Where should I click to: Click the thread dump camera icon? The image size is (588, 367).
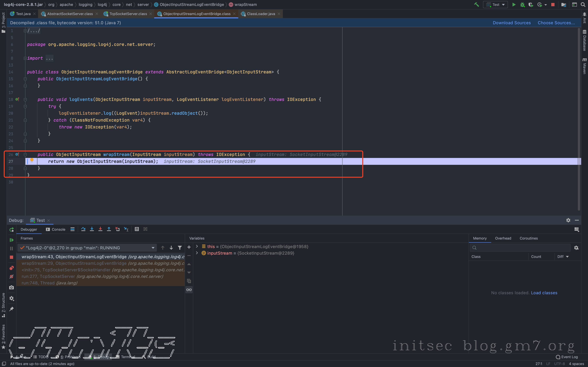(x=11, y=287)
